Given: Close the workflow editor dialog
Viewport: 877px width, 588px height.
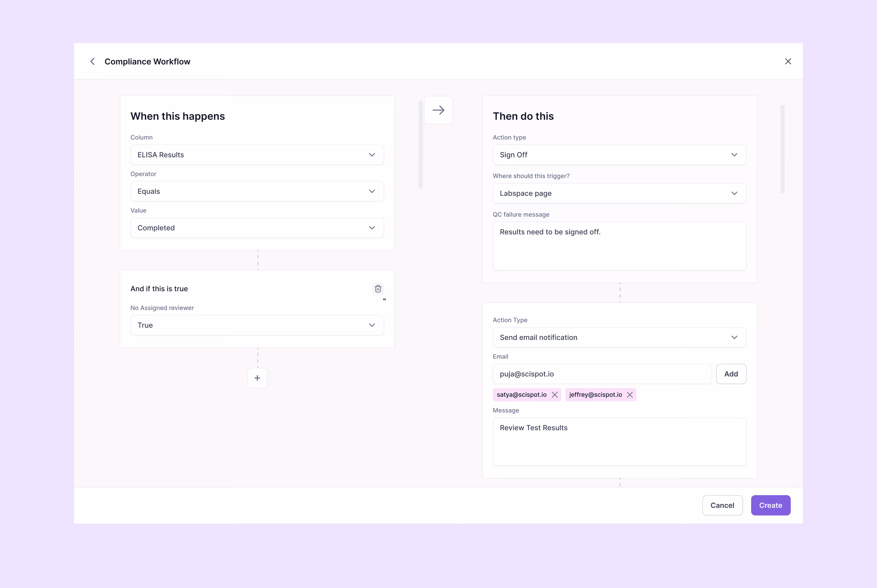Looking at the screenshot, I should coord(788,61).
